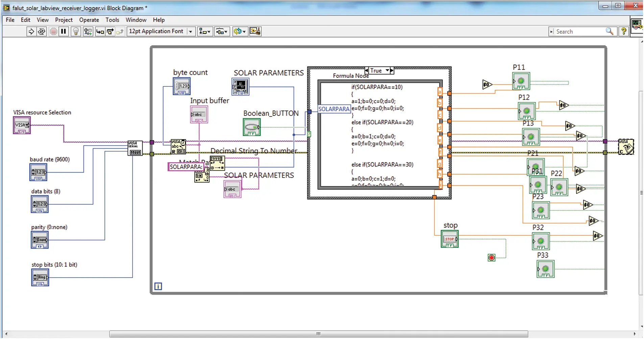Select the Step Into debugging icon

[100, 31]
